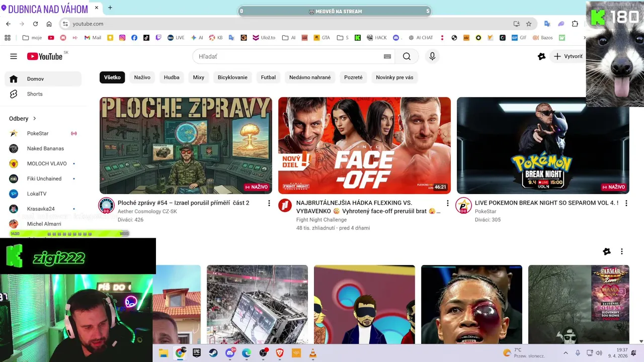Select the Naživo filter chip
644x362 pixels.
142,77
